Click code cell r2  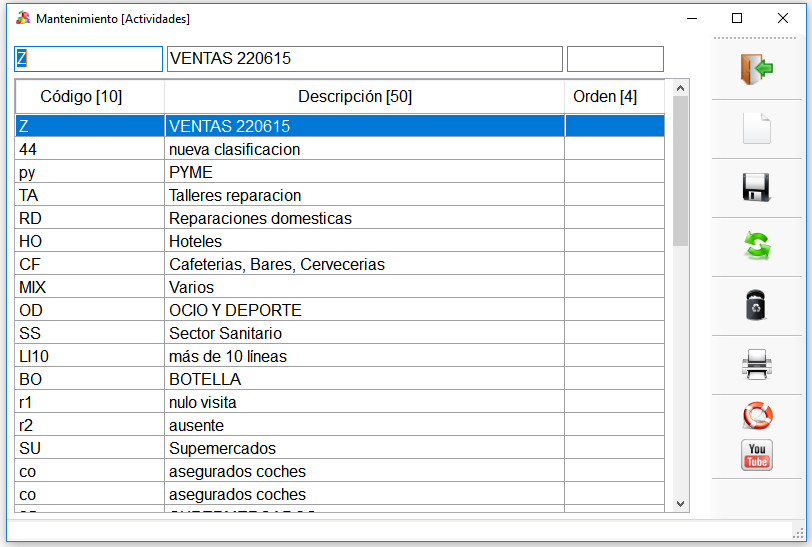coord(90,425)
